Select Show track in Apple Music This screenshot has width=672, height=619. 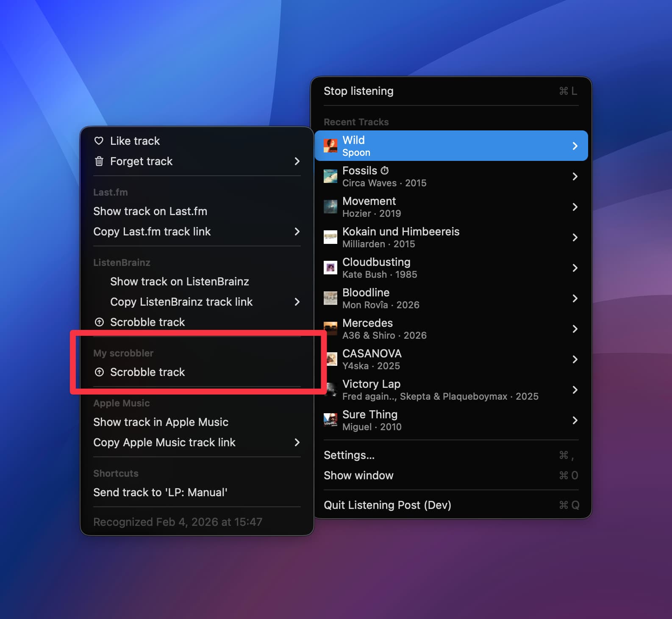pyautogui.click(x=161, y=422)
